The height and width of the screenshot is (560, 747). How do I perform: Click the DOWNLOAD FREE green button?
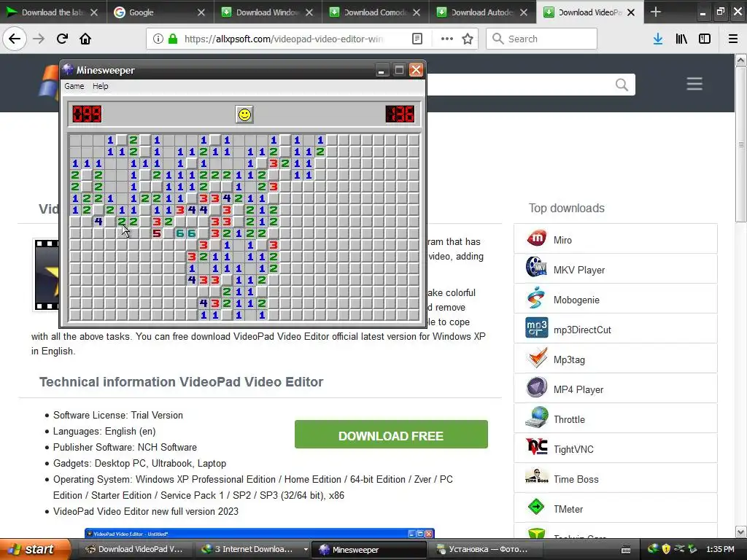pyautogui.click(x=391, y=435)
